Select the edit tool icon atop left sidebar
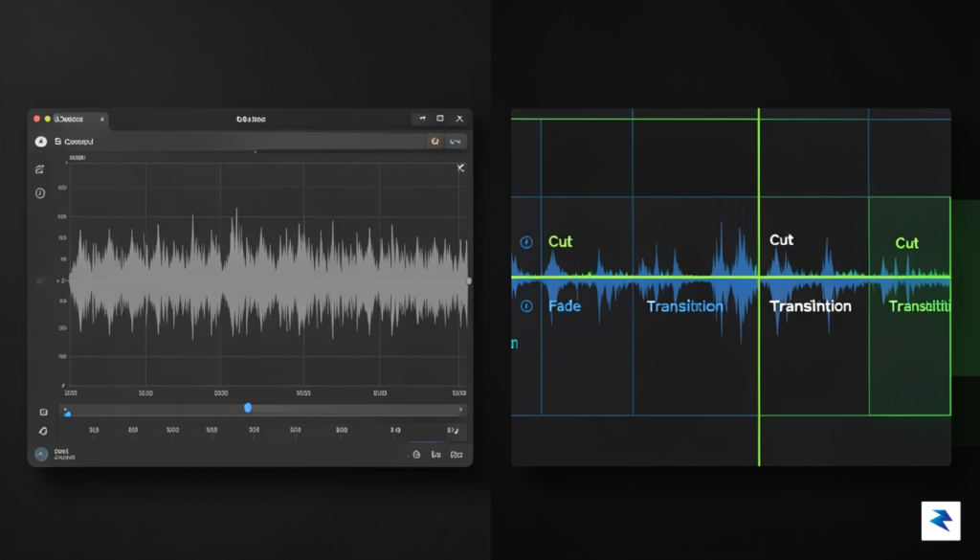 (x=40, y=168)
